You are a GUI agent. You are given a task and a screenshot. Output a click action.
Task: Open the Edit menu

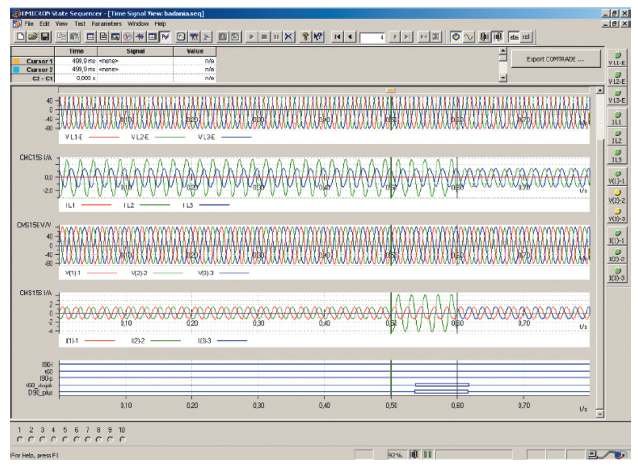pyautogui.click(x=44, y=24)
